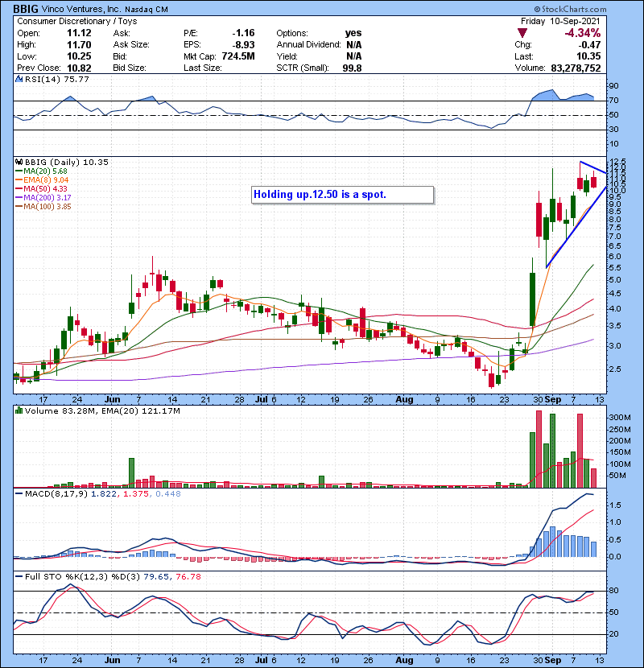Click the Volume 83.28M, EMA(20) 121.17M label
The height and width of the screenshot is (668, 644).
point(102,411)
